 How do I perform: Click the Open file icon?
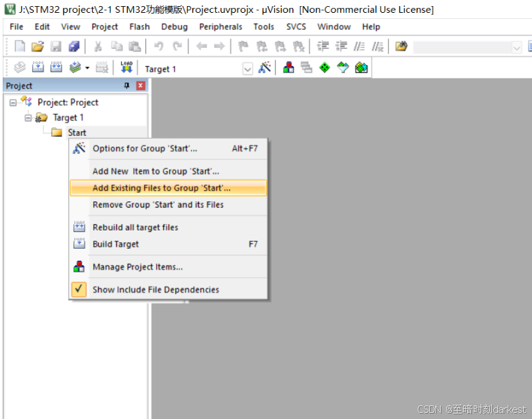point(38,46)
